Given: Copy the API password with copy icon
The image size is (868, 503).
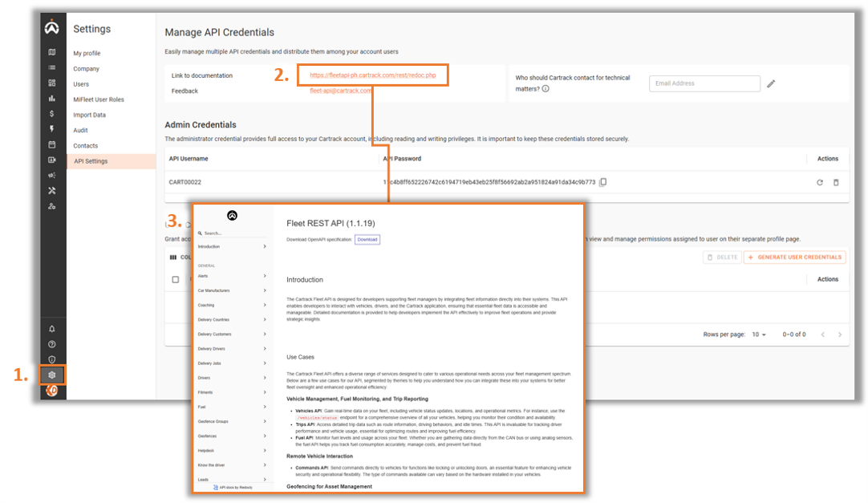Looking at the screenshot, I should (x=603, y=182).
